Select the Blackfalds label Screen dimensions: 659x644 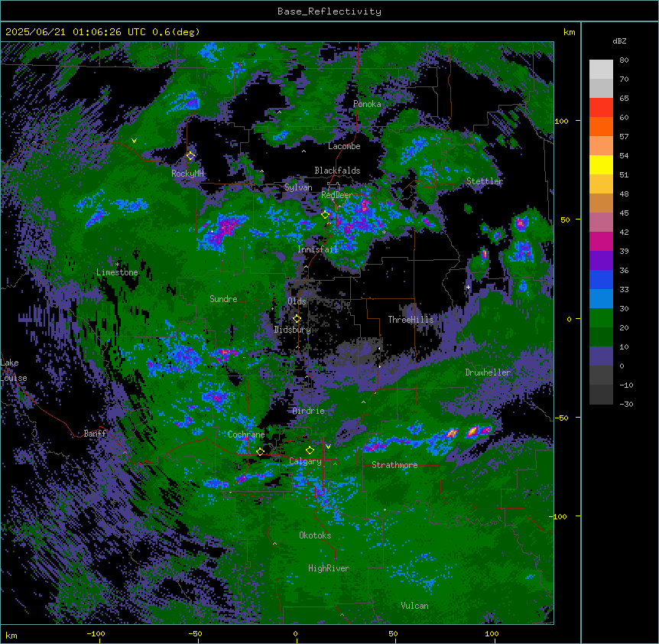(337, 171)
